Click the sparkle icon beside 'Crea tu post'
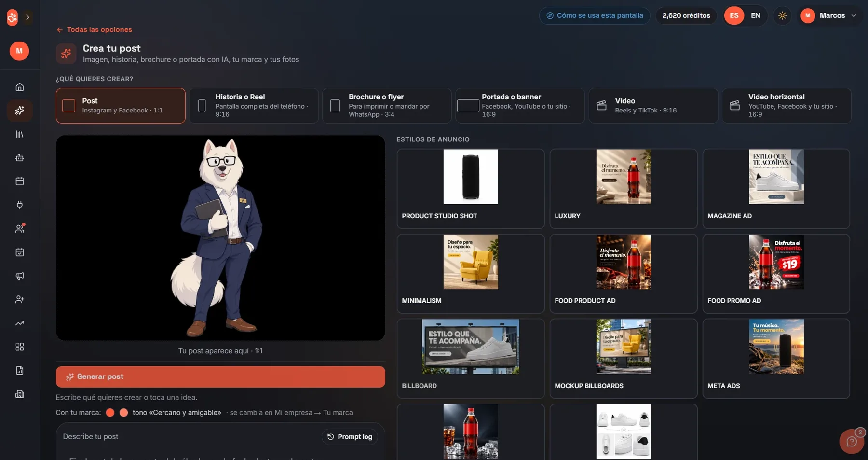868x460 pixels. point(66,54)
